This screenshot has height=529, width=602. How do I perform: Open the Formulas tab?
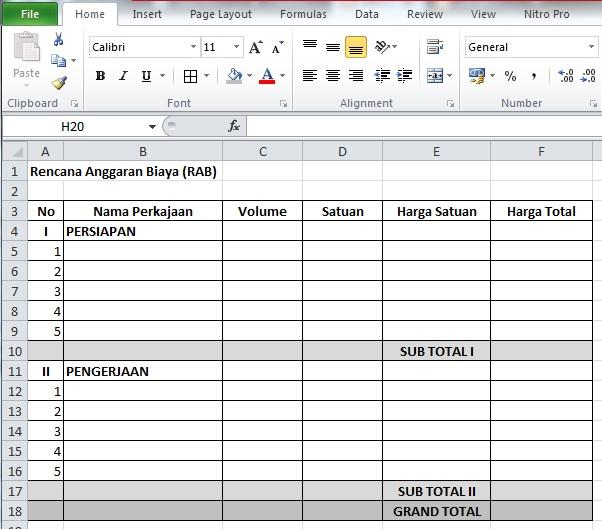pos(303,14)
